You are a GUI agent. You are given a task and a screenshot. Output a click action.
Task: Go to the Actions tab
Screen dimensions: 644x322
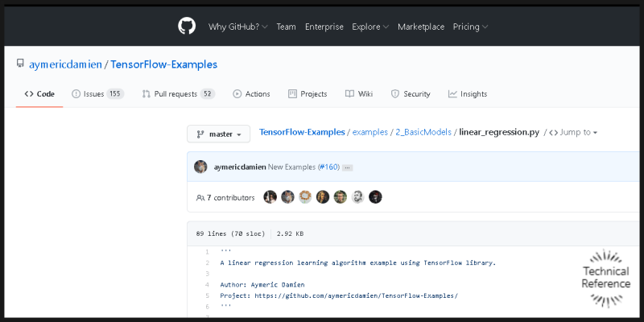251,94
